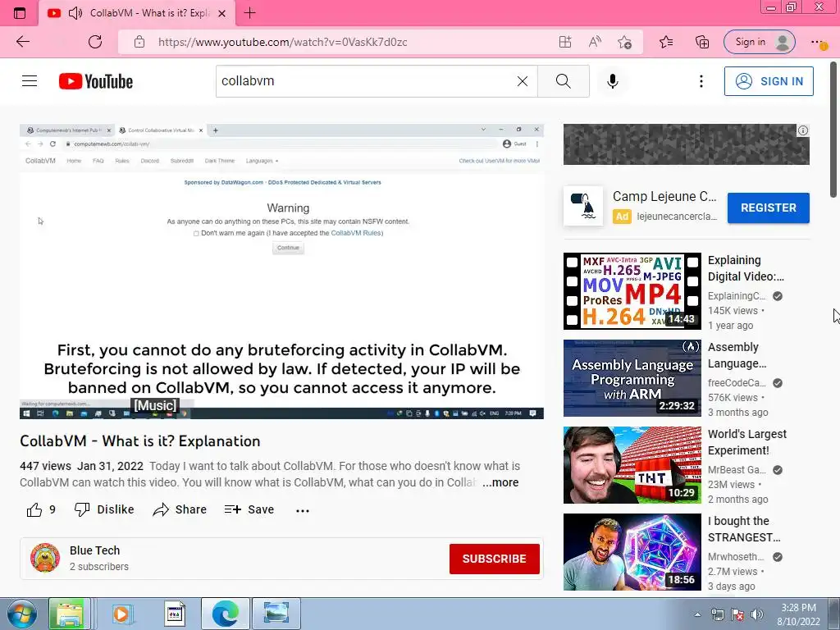Expand the description with ...more
Viewport: 840px width, 630px height.
[500, 482]
